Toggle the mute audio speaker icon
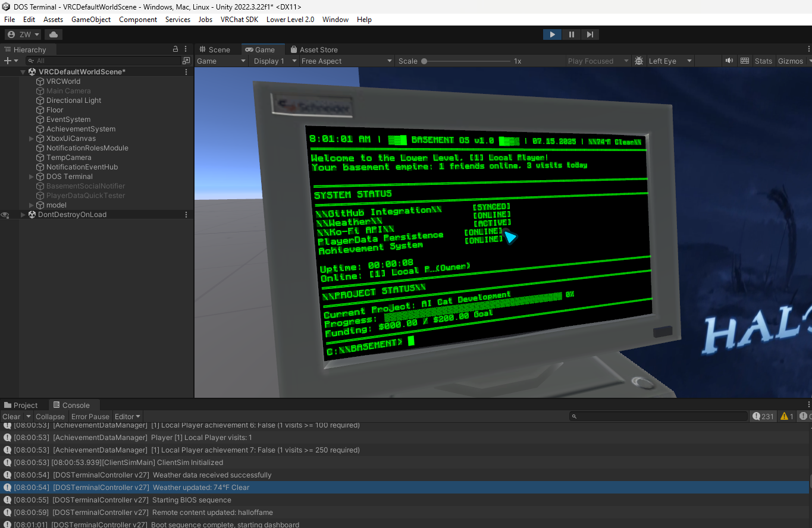The image size is (812, 528). (729, 61)
